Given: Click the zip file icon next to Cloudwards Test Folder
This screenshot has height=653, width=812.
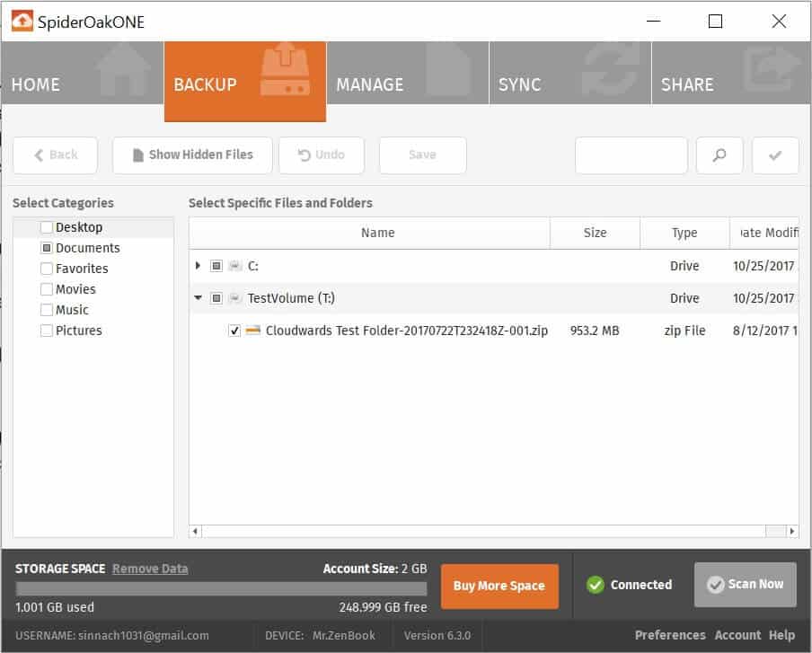Looking at the screenshot, I should click(x=252, y=330).
